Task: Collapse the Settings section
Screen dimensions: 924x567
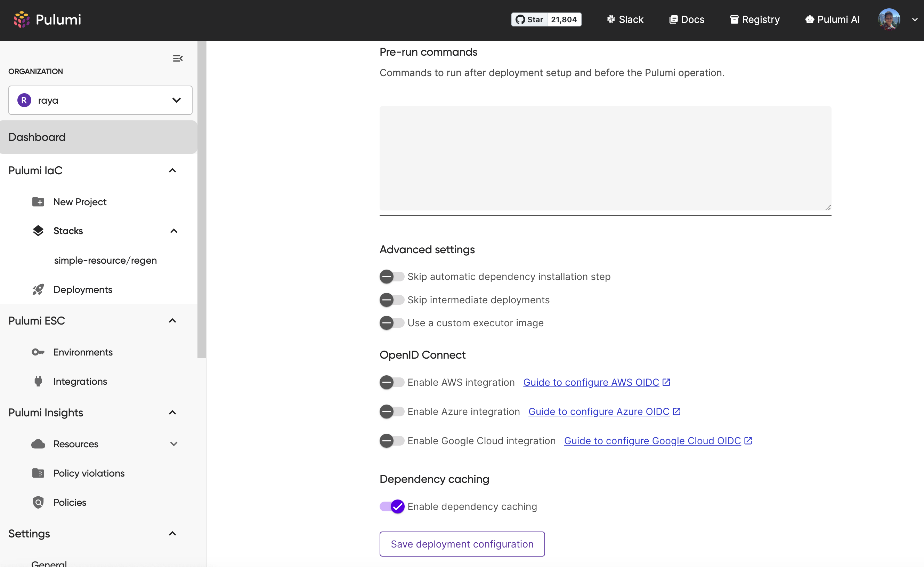Action: click(172, 533)
